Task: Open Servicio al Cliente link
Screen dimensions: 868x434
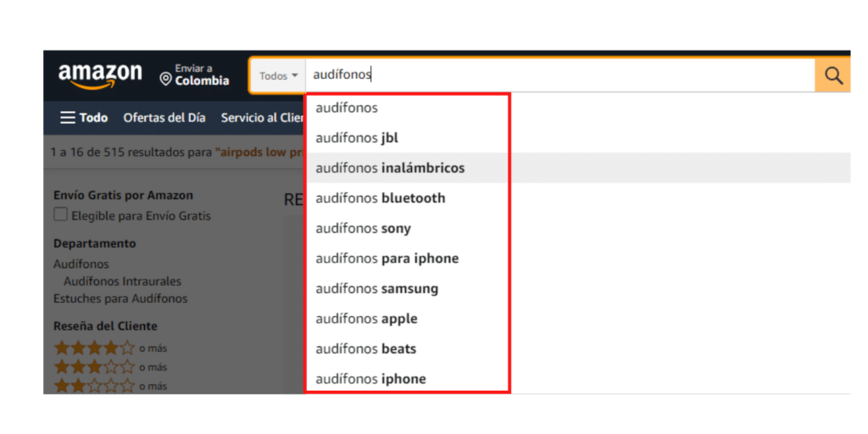Action: tap(263, 118)
